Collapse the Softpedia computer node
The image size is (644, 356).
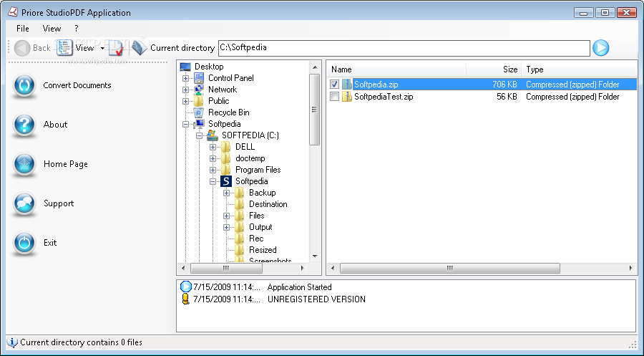click(x=185, y=124)
